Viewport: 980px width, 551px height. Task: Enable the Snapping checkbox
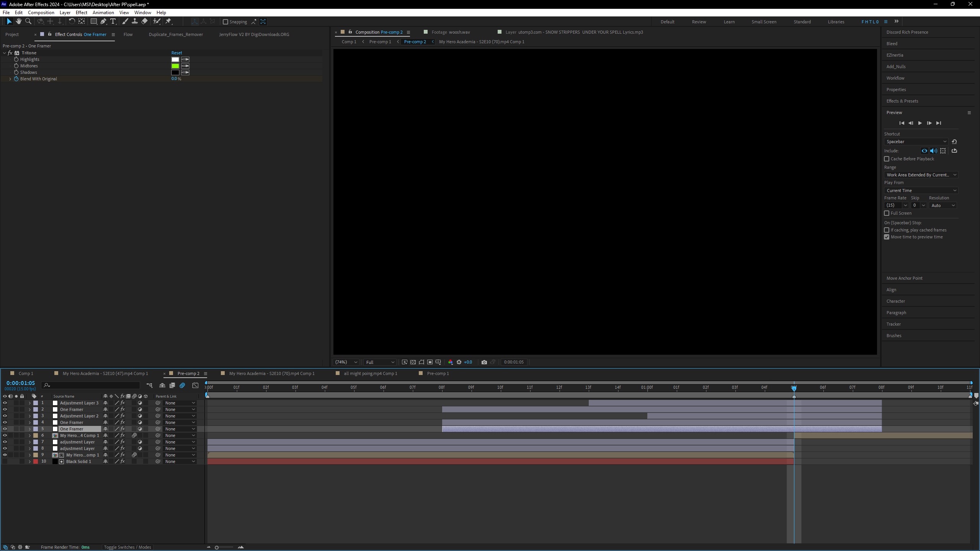226,21
